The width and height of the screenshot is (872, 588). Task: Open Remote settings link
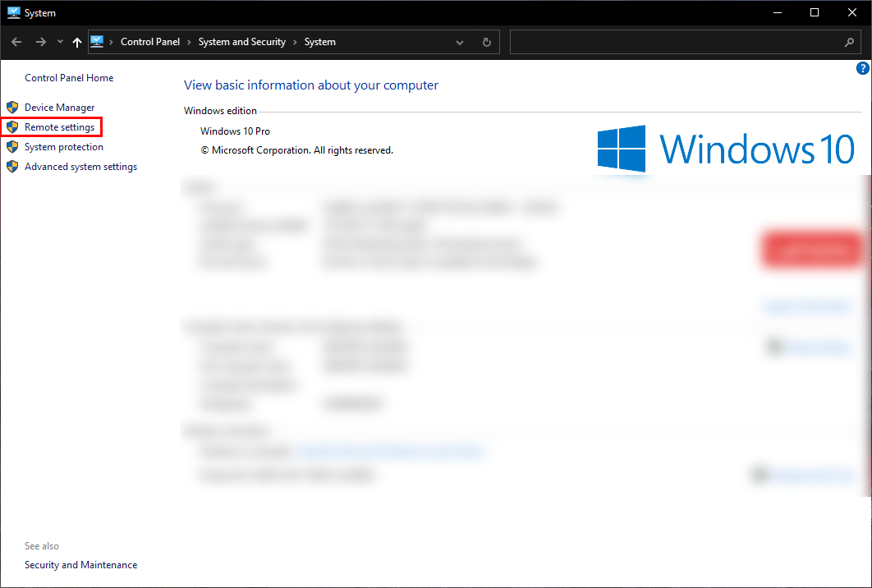tap(59, 127)
